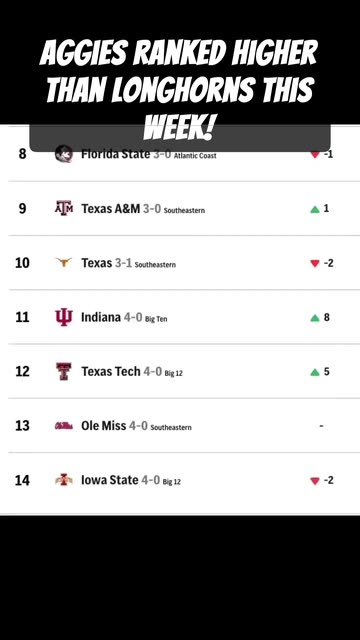Click the Texas Tech logo
Viewport: 360px width, 640px height.
pyautogui.click(x=64, y=371)
